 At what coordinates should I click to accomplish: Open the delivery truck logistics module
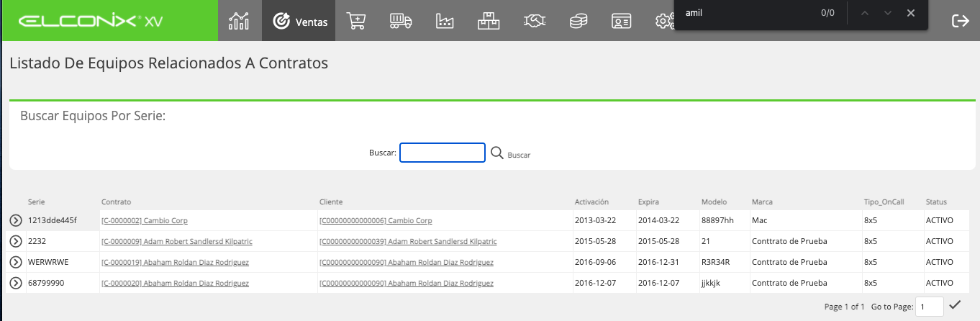click(401, 21)
